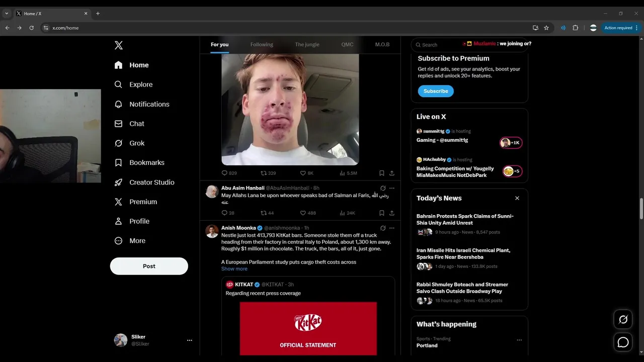This screenshot has height=362, width=644.
Task: Share Abu Asim Hanbali's post
Action: point(392,213)
